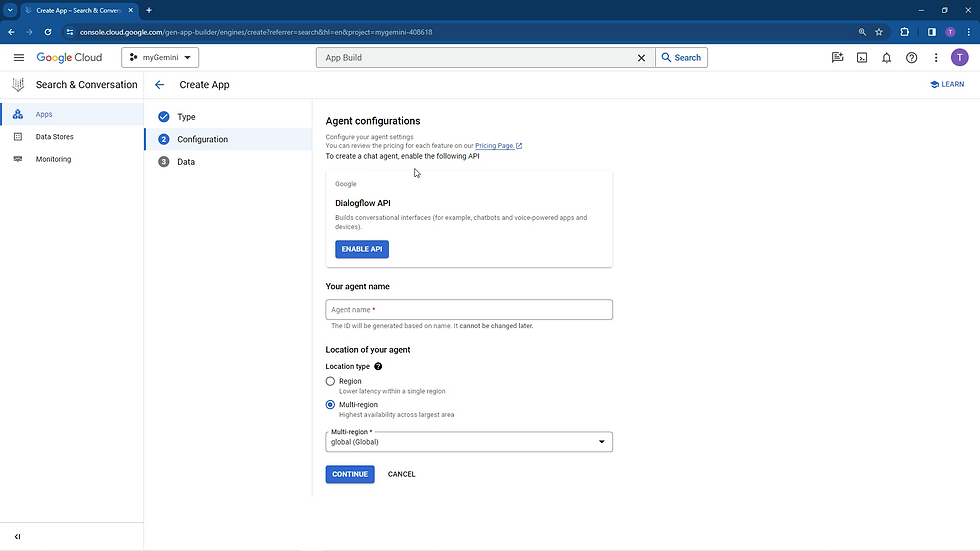
Task: Open the main navigation hamburger menu
Action: tap(19, 57)
